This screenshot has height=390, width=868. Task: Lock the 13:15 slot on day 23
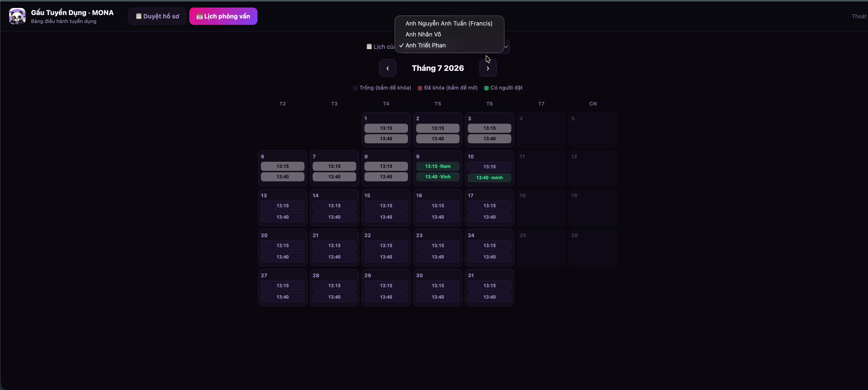(x=438, y=246)
